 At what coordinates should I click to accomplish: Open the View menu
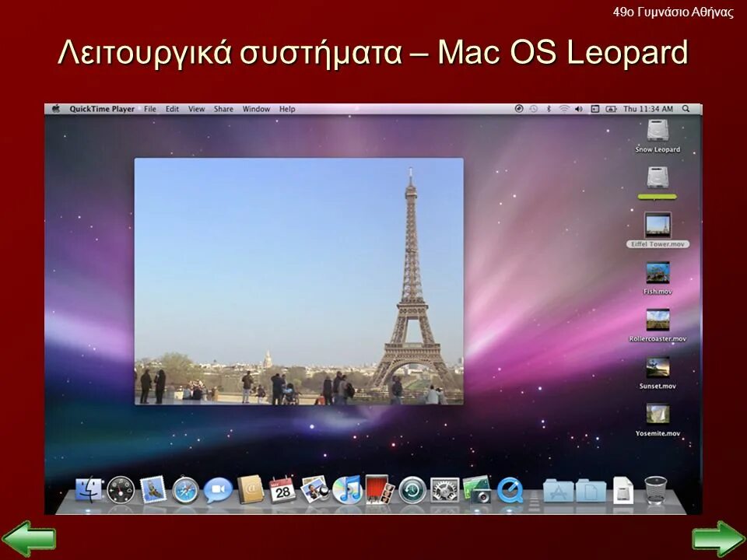click(196, 109)
